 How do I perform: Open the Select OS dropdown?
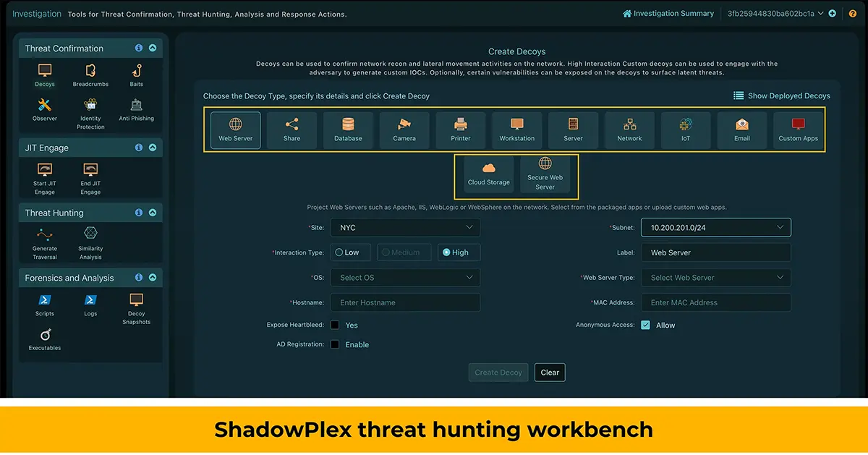(x=405, y=278)
